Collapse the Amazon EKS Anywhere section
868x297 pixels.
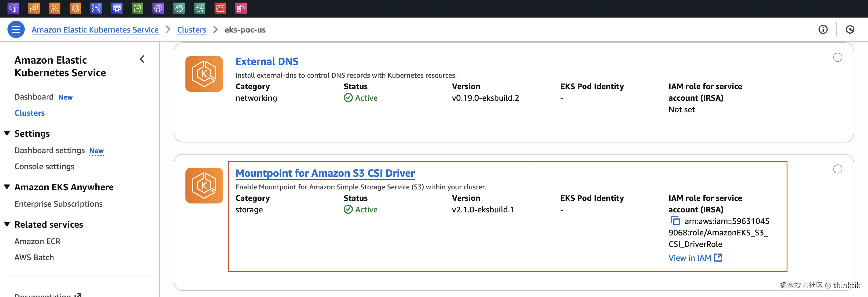click(x=7, y=187)
